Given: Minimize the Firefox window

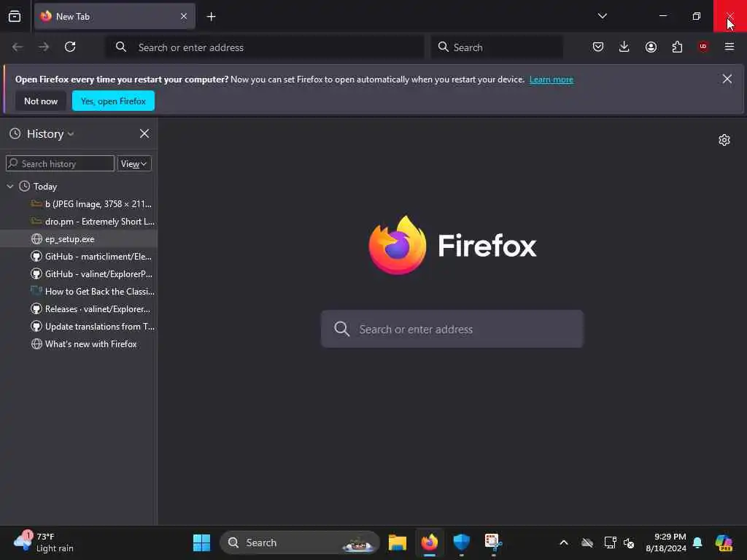Looking at the screenshot, I should point(663,16).
